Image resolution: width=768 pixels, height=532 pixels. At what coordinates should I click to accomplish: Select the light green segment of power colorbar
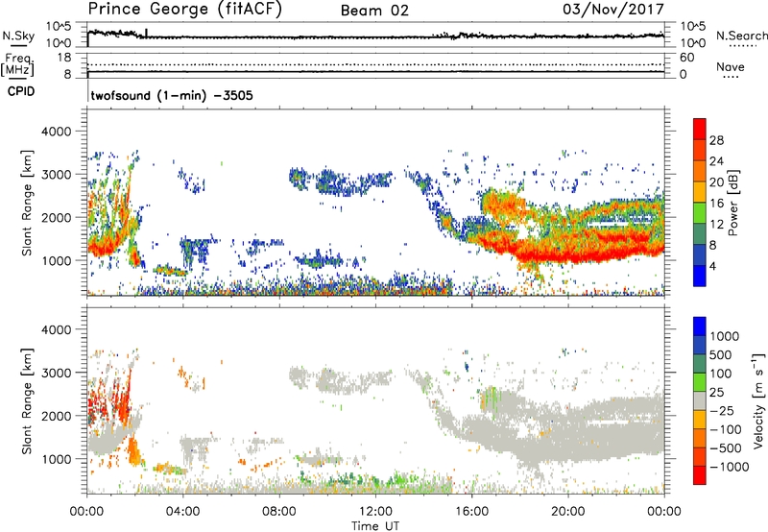tap(700, 212)
